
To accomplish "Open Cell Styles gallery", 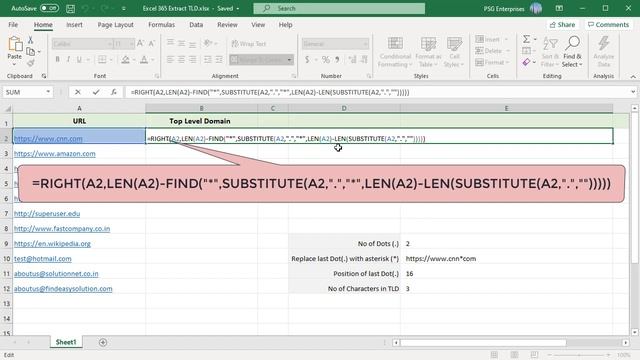I will click(454, 52).
